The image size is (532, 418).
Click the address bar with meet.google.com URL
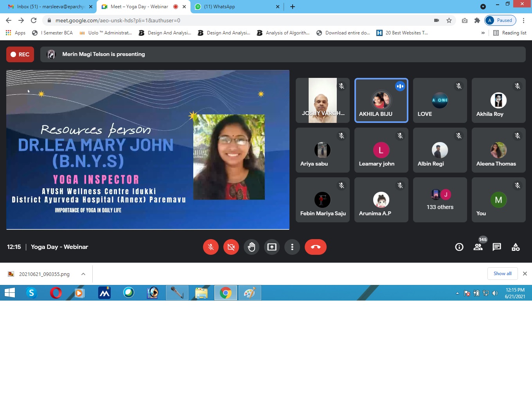click(235, 20)
